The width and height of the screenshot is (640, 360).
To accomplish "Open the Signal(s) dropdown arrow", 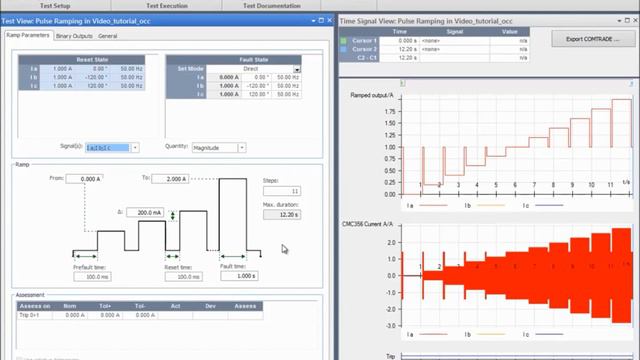I will coord(135,147).
